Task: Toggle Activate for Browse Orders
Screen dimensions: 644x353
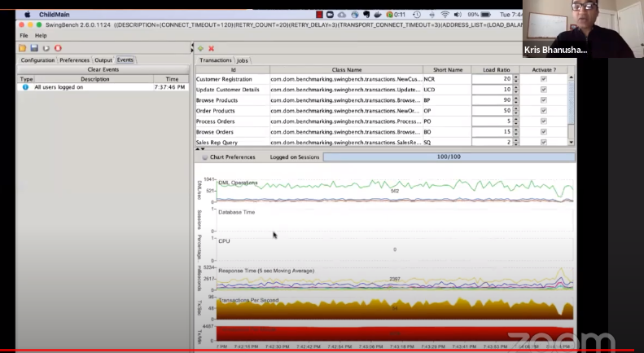Action: pos(543,131)
